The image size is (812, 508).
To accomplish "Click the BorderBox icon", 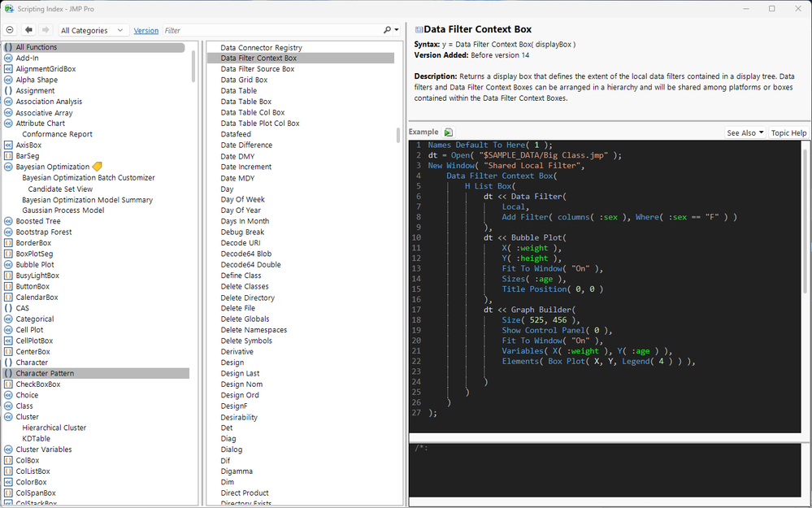I will [x=8, y=243].
